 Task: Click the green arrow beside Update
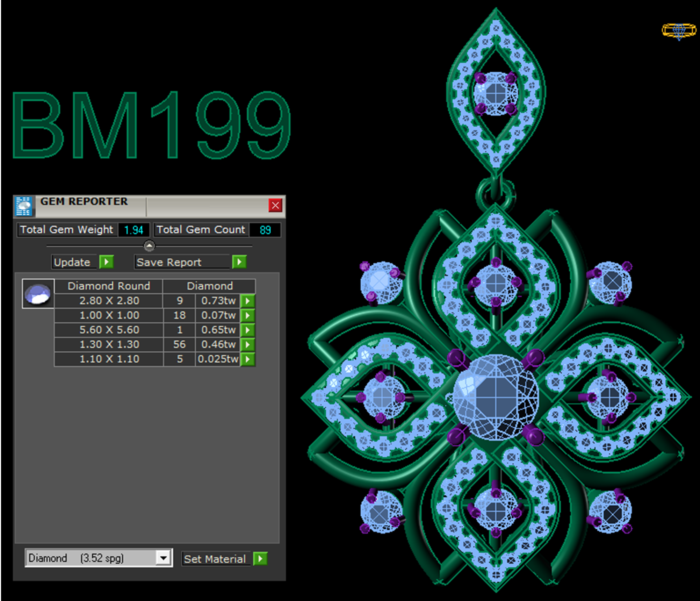pyautogui.click(x=106, y=262)
